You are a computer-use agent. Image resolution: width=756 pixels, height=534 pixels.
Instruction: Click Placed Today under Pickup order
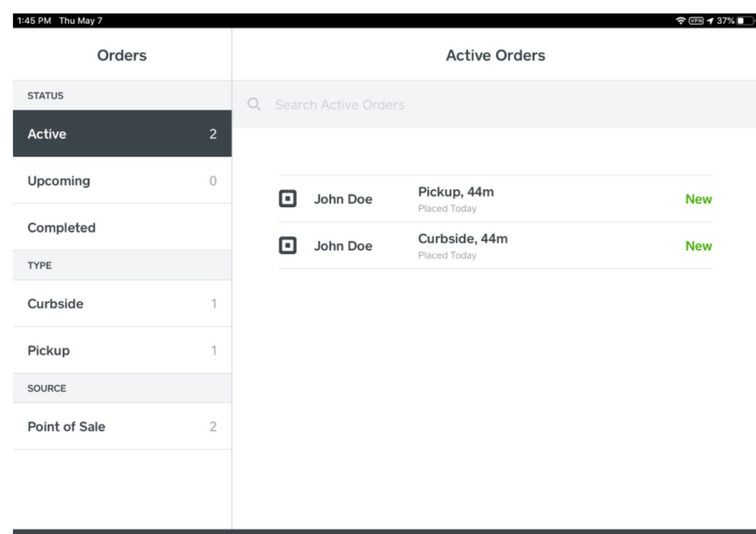tap(447, 209)
